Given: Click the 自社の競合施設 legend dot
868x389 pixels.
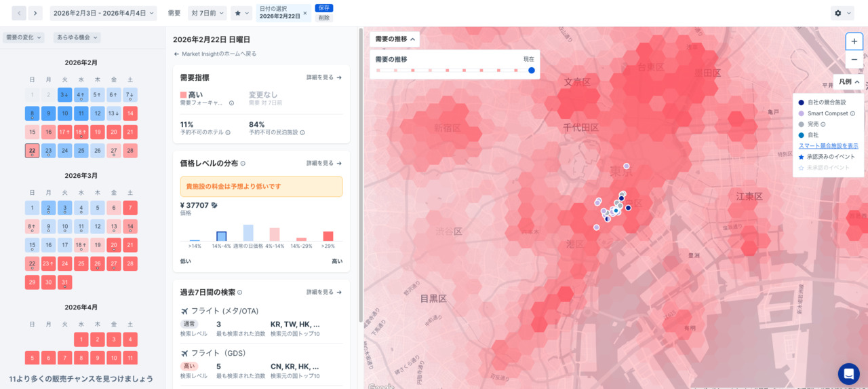Looking at the screenshot, I should tap(802, 103).
